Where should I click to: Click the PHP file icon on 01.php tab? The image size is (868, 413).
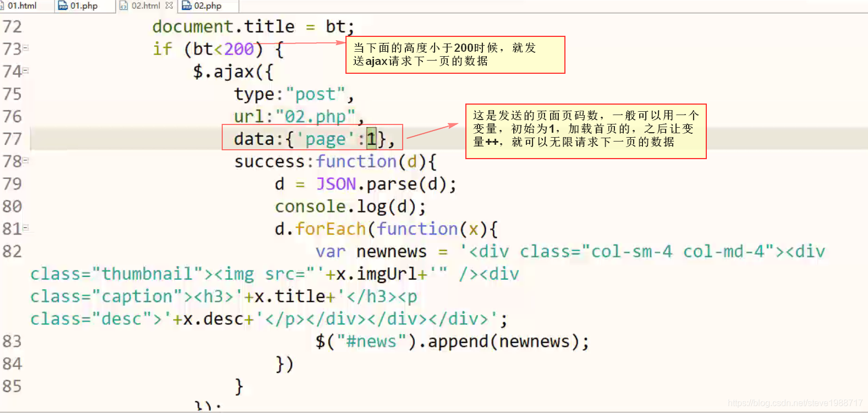click(x=63, y=6)
